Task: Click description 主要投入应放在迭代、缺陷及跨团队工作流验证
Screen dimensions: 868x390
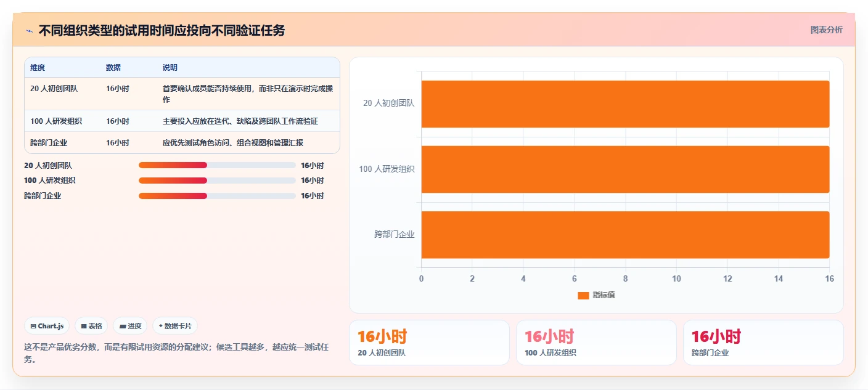Action: point(240,121)
